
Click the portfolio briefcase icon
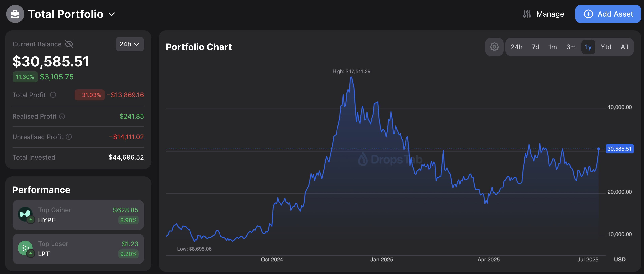15,14
